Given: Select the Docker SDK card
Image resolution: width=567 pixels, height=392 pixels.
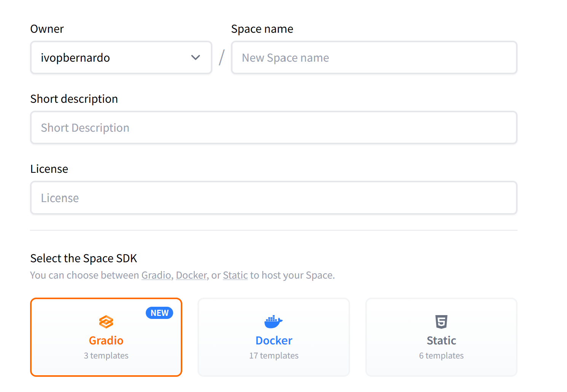Looking at the screenshot, I should coord(274,337).
